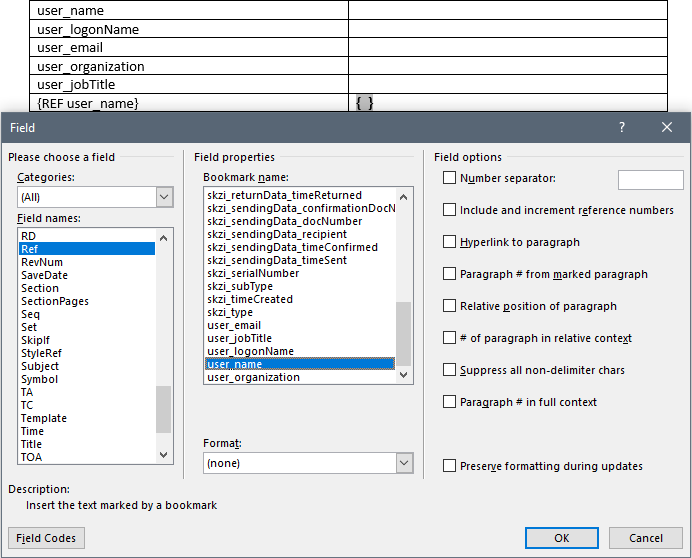Image resolution: width=692 pixels, height=558 pixels.
Task: Pick the skzi_serialNumber bookmark
Action: pyautogui.click(x=253, y=273)
